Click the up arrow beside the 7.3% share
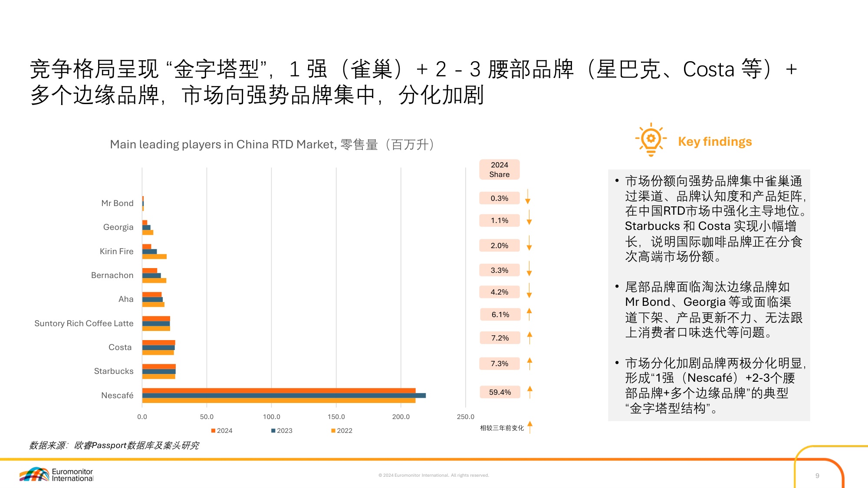The image size is (868, 488). 529,363
